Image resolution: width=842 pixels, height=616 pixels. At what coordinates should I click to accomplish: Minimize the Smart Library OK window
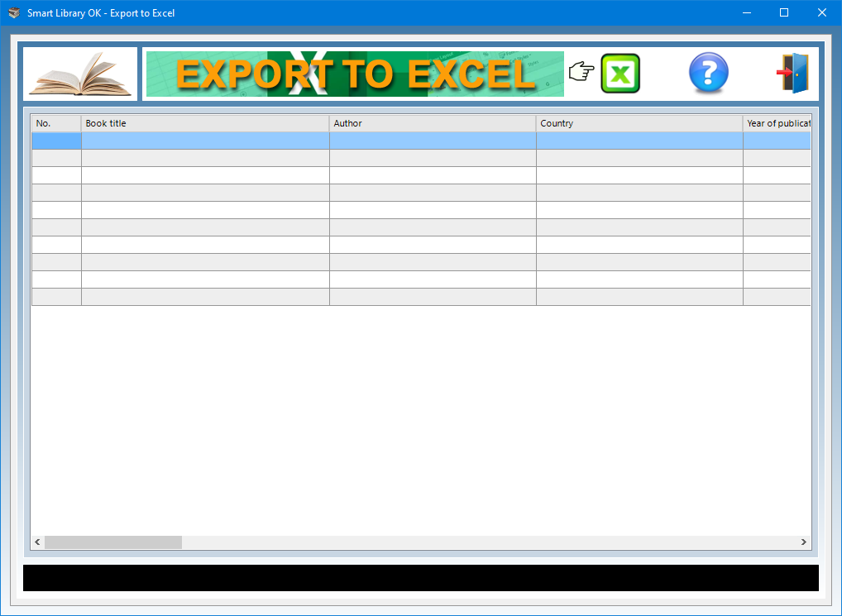746,13
